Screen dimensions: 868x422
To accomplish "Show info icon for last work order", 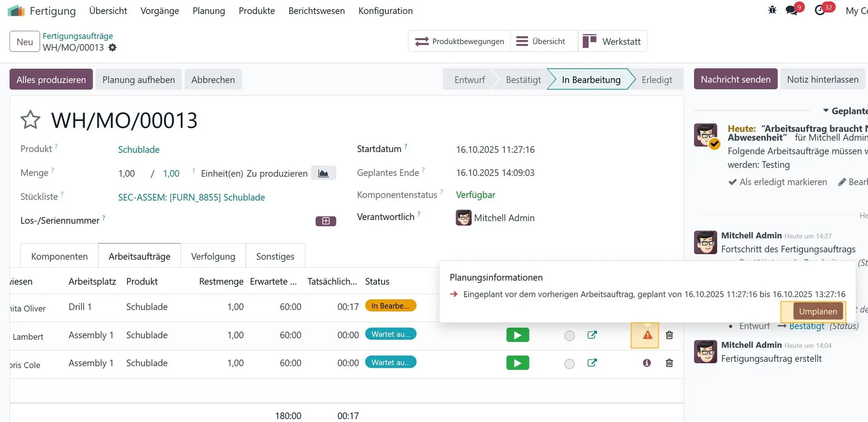I will coord(647,363).
